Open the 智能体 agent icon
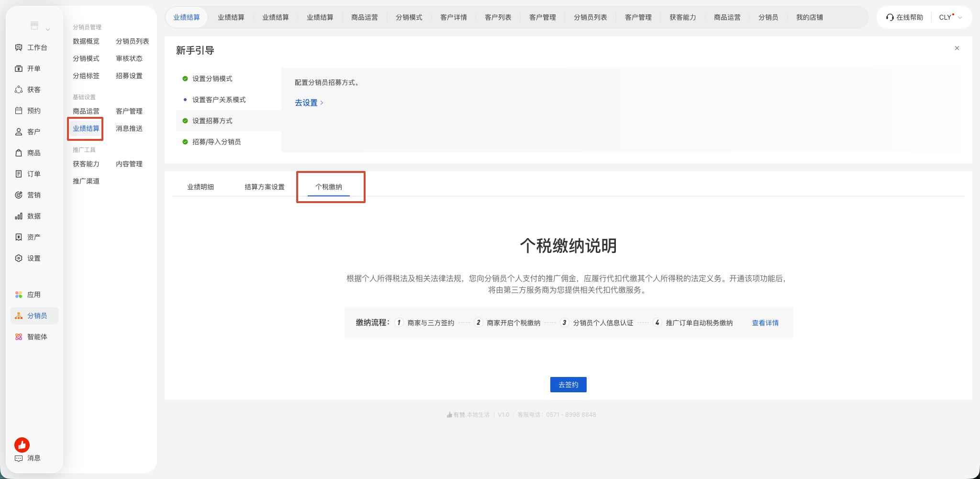 point(19,337)
